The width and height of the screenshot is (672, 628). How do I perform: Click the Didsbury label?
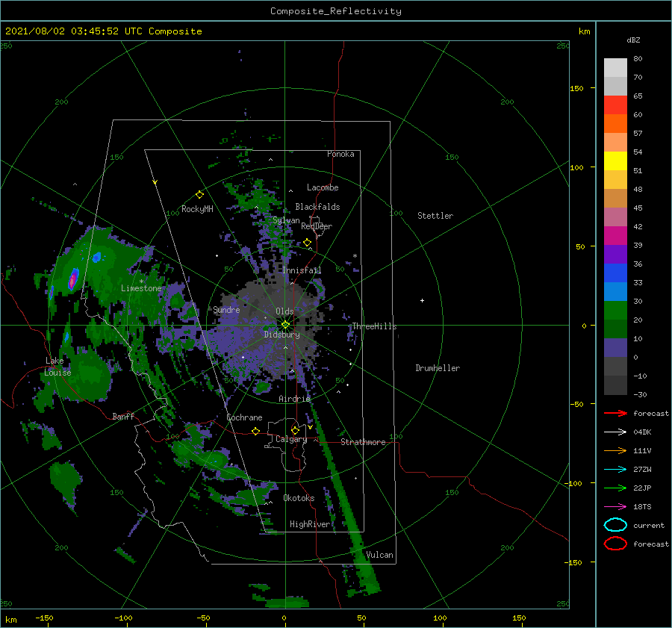pos(281,335)
